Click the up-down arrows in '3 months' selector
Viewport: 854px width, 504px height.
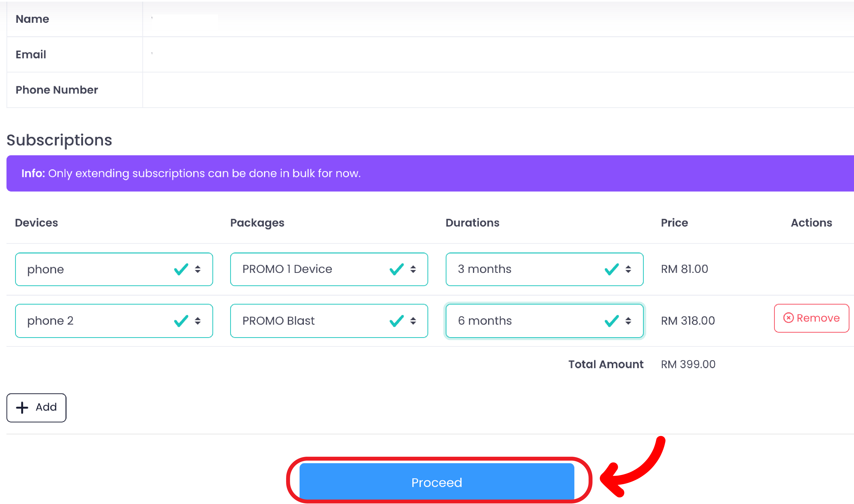[628, 269]
